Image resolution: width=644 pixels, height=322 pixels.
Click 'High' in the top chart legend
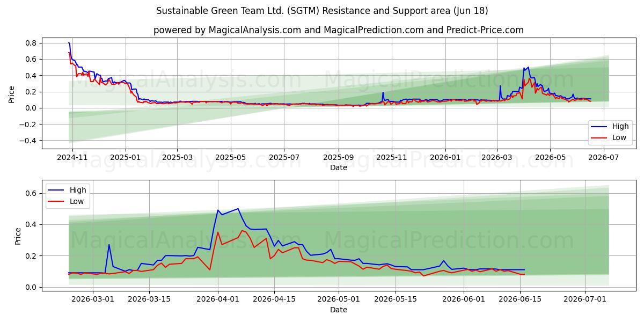click(x=620, y=127)
